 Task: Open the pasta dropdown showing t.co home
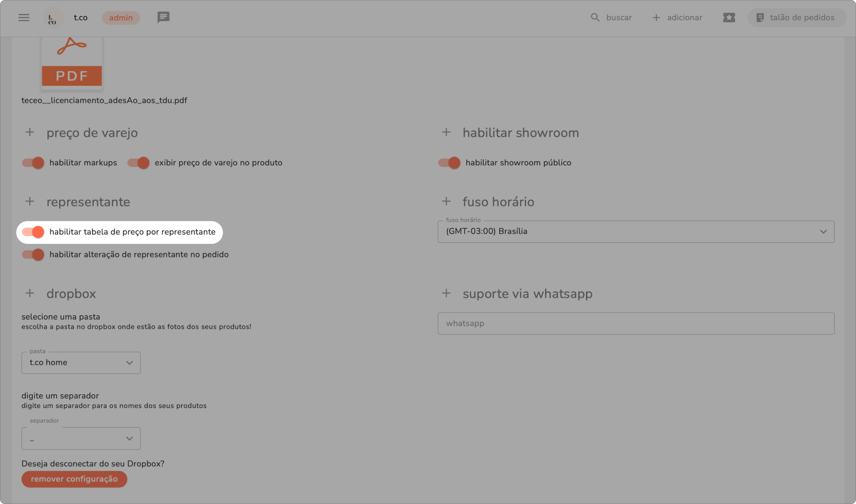tap(81, 363)
